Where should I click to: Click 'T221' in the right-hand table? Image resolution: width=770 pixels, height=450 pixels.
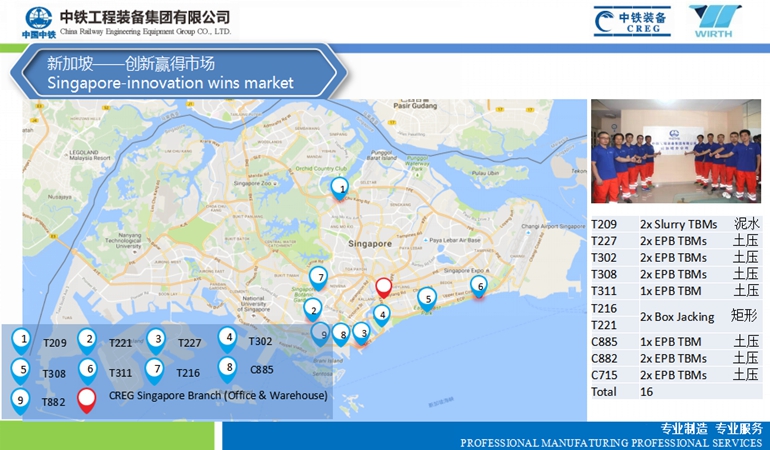pos(604,325)
